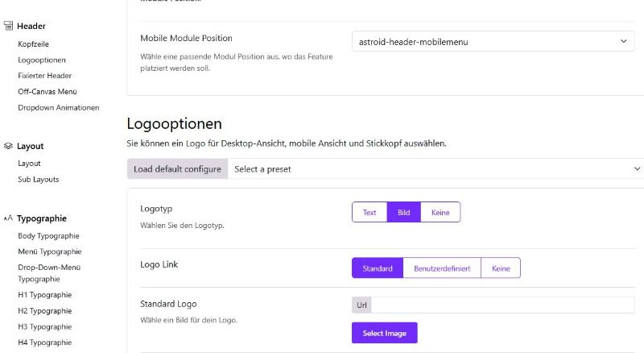Open Logooptionen in the sidebar
This screenshot has width=644, height=353.
42,60
